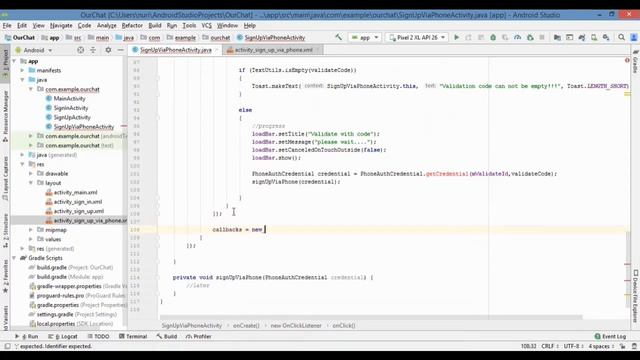Open the app run configuration dropdown
Viewport: 640px width, 360px height.
364,37
